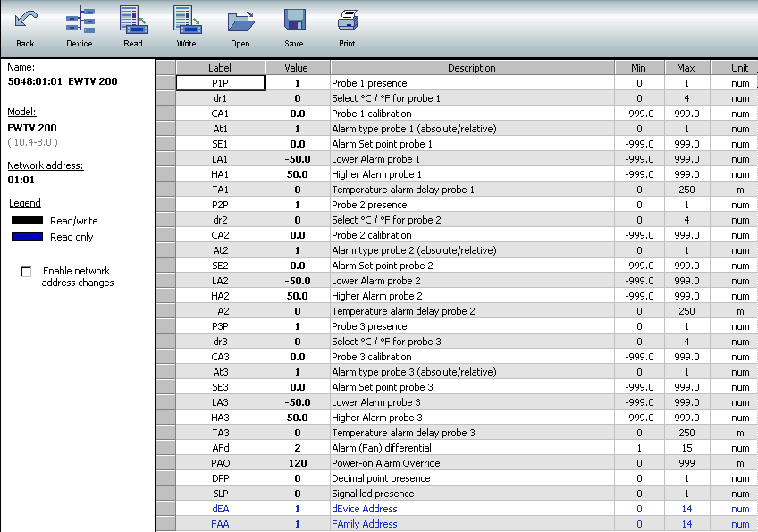Click the device name '5048:01:01 EWTV 200'

point(63,81)
